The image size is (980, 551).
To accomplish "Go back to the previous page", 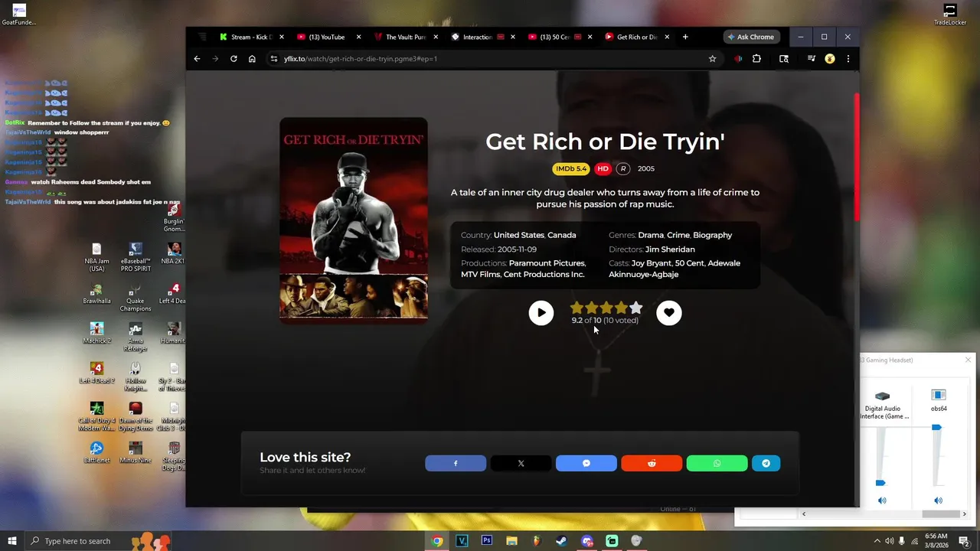I will (x=197, y=59).
